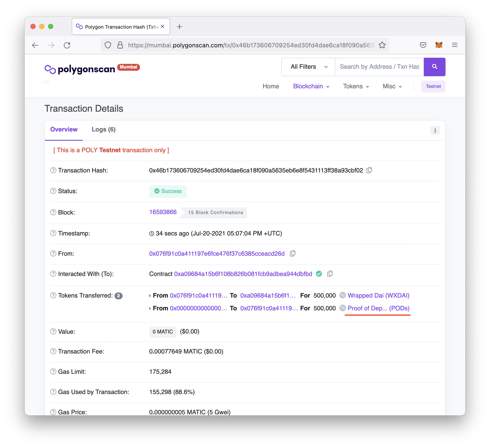Viewport: 490px width, 448px height.
Task: Select the Polygon Transaction Hash browser tab
Action: pyautogui.click(x=121, y=26)
